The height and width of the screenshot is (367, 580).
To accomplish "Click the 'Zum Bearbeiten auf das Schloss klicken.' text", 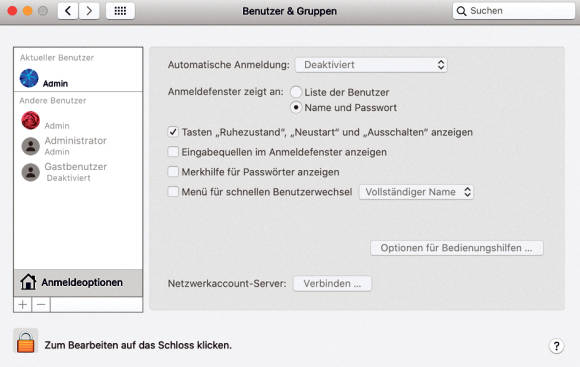I will (x=138, y=345).
